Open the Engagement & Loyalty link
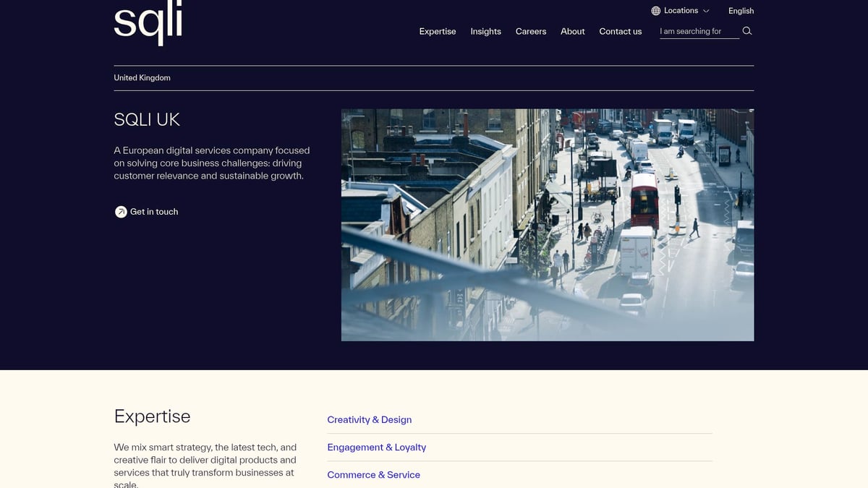The image size is (868, 488). tap(376, 447)
